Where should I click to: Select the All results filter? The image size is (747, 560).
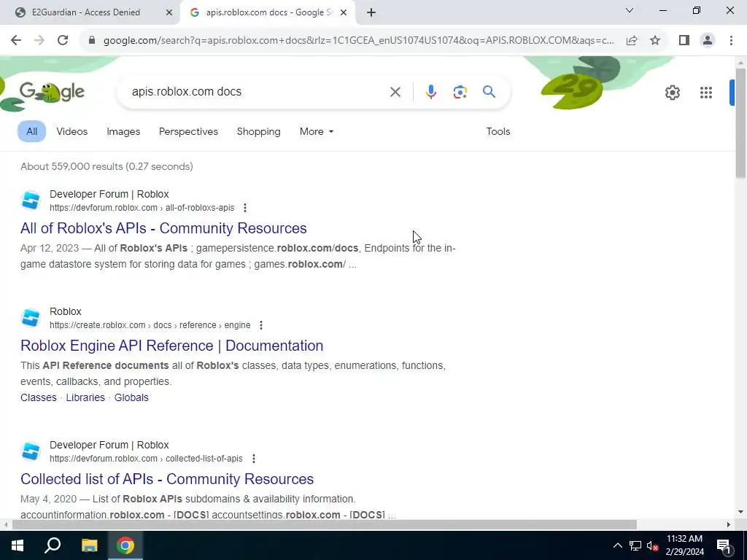[32, 131]
